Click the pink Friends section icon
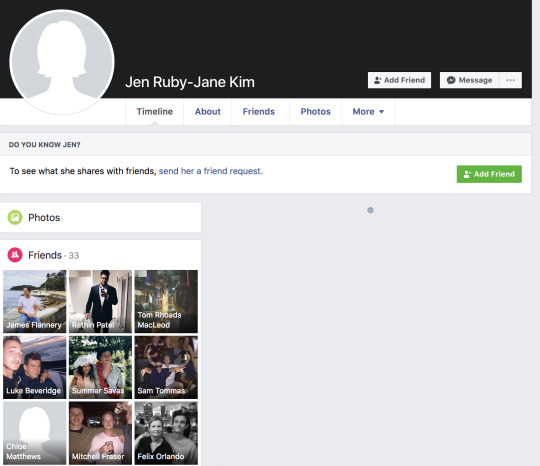This screenshot has height=466, width=540. 15,255
